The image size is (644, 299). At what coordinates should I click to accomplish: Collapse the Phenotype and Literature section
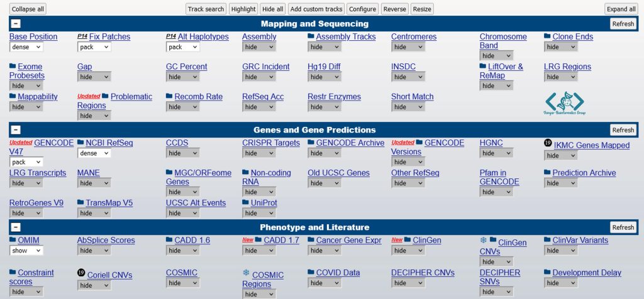click(16, 227)
